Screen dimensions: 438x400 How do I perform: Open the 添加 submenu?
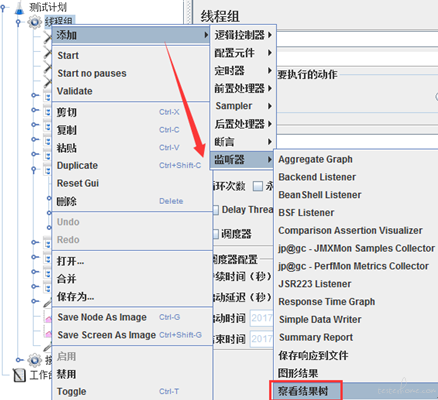pyautogui.click(x=132, y=35)
